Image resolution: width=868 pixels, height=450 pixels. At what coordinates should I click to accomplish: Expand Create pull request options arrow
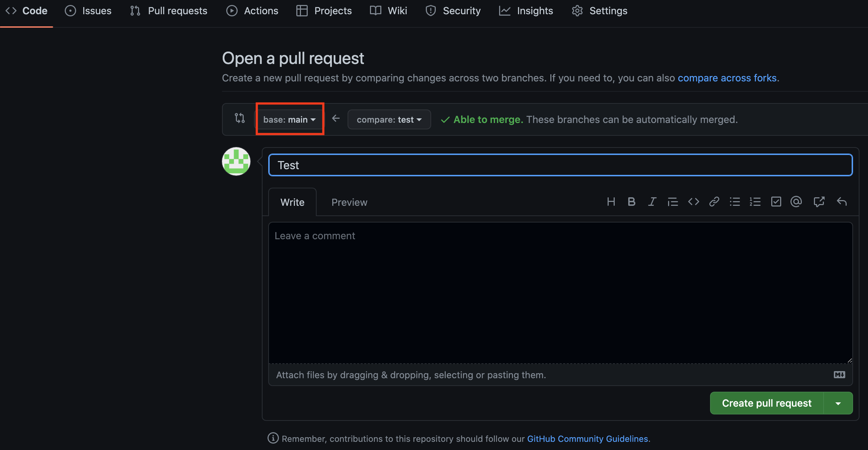pos(838,403)
